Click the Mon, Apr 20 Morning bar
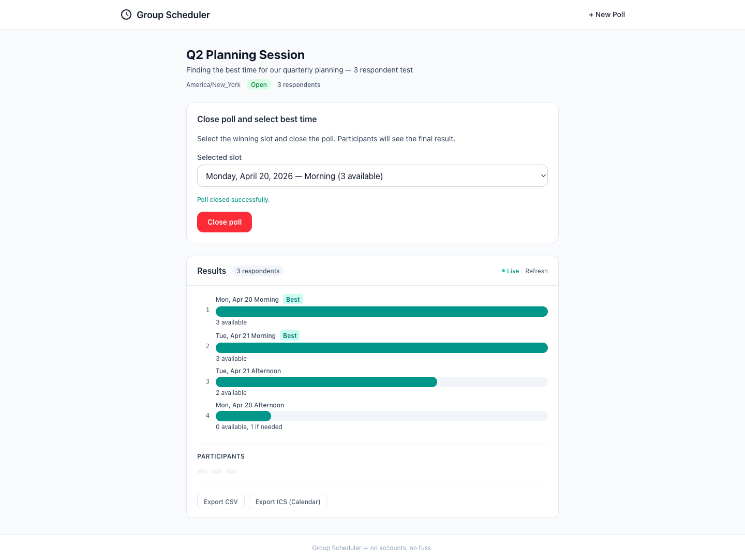Screen dimensions: 745x560 381,312
